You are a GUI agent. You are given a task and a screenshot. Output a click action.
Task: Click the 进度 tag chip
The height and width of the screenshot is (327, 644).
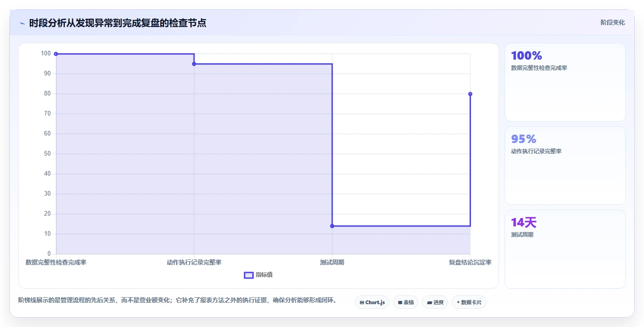[x=435, y=302]
